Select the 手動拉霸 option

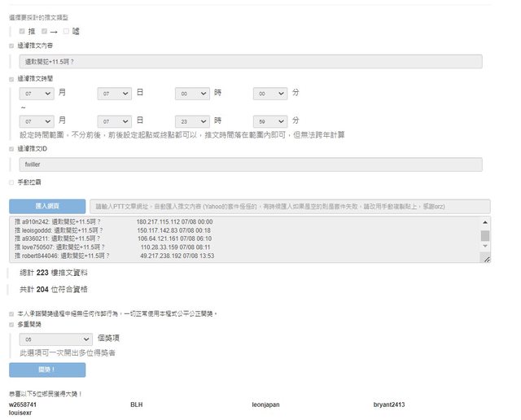click(x=11, y=182)
